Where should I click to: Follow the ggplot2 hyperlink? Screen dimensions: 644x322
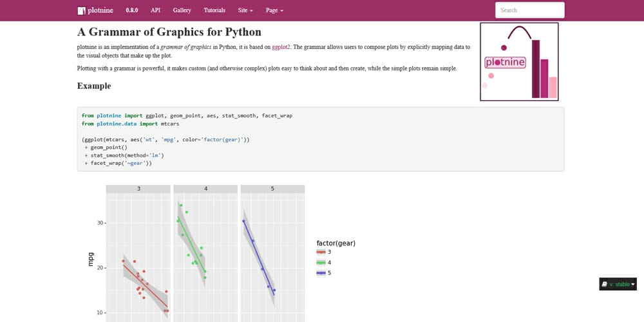281,47
